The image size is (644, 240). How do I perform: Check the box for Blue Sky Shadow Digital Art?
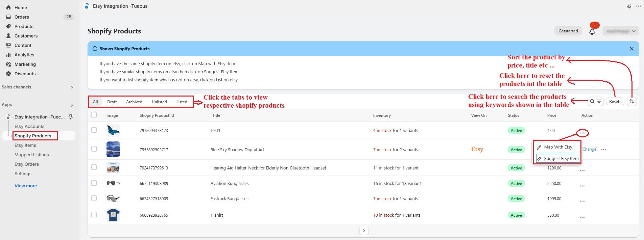94,149
